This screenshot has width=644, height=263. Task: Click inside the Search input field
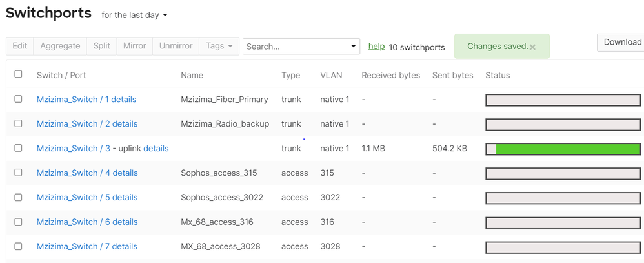tap(296, 47)
